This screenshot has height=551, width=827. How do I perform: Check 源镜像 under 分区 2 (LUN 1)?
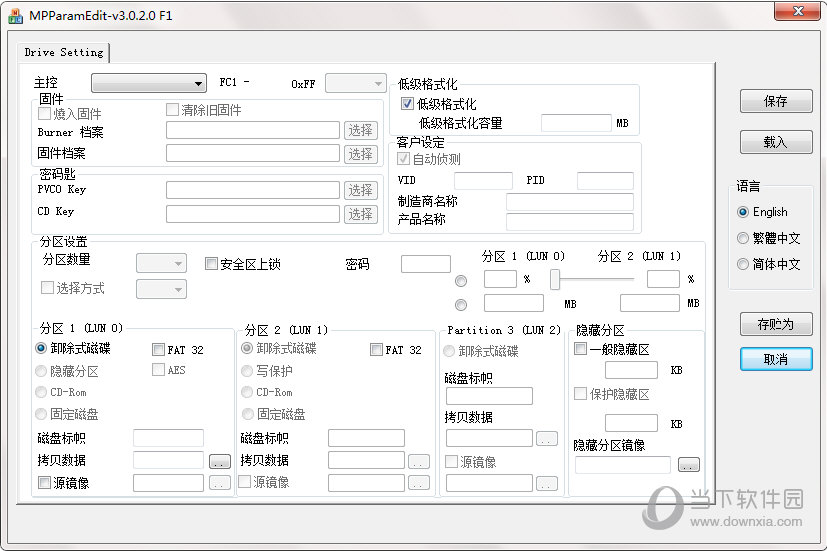click(x=244, y=481)
